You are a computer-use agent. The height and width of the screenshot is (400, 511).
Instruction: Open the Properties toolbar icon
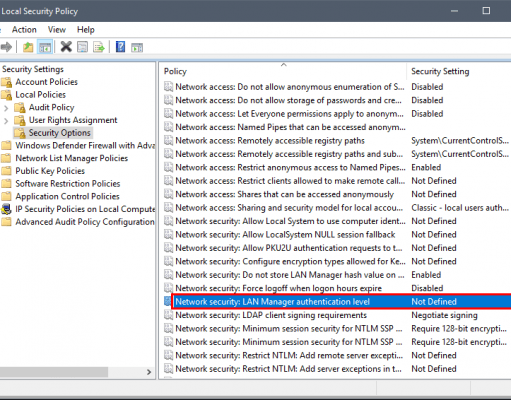(x=82, y=47)
